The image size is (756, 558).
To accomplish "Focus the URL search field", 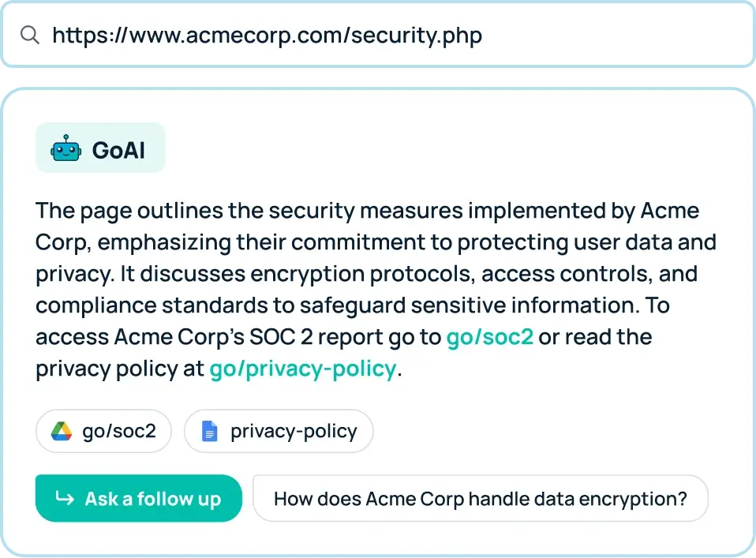I will pos(379,35).
